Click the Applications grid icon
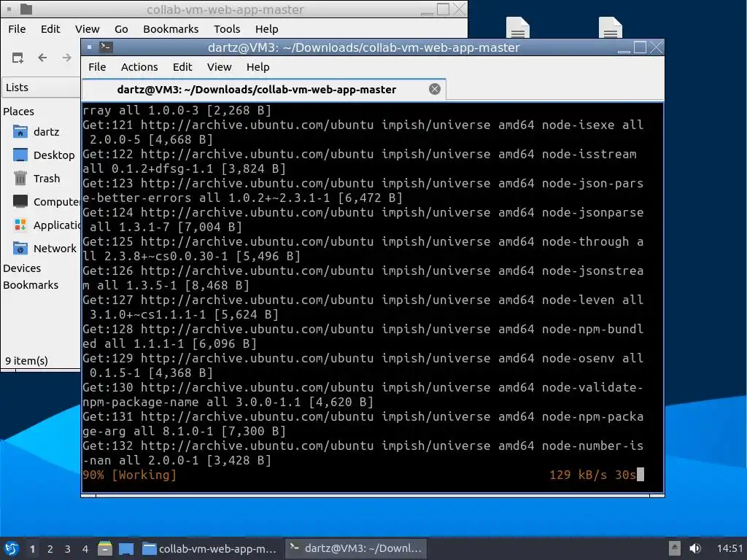This screenshot has width=747, height=560. (x=20, y=225)
